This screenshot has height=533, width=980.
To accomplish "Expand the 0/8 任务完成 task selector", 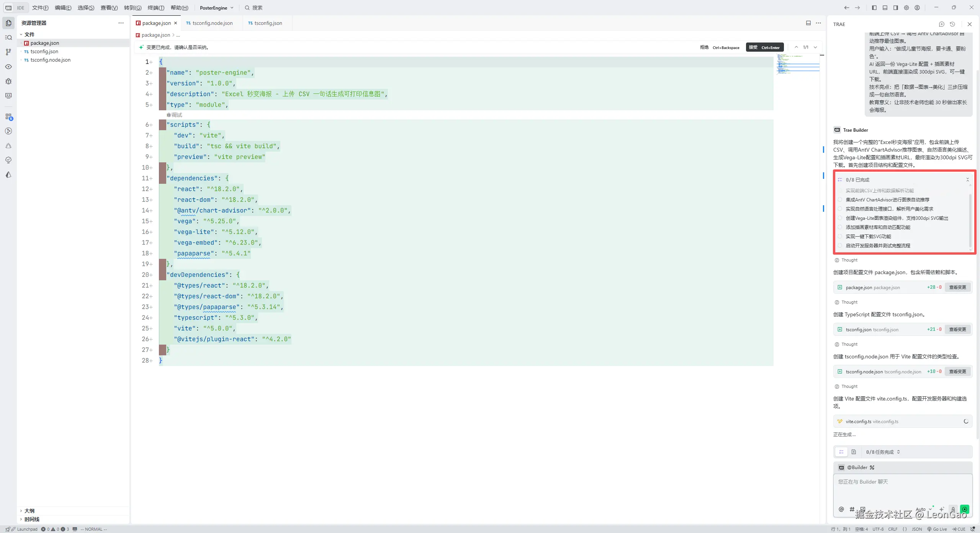I will (x=883, y=452).
